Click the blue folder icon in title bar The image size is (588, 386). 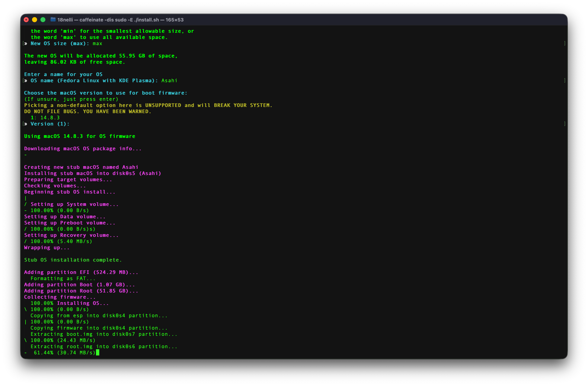53,19
